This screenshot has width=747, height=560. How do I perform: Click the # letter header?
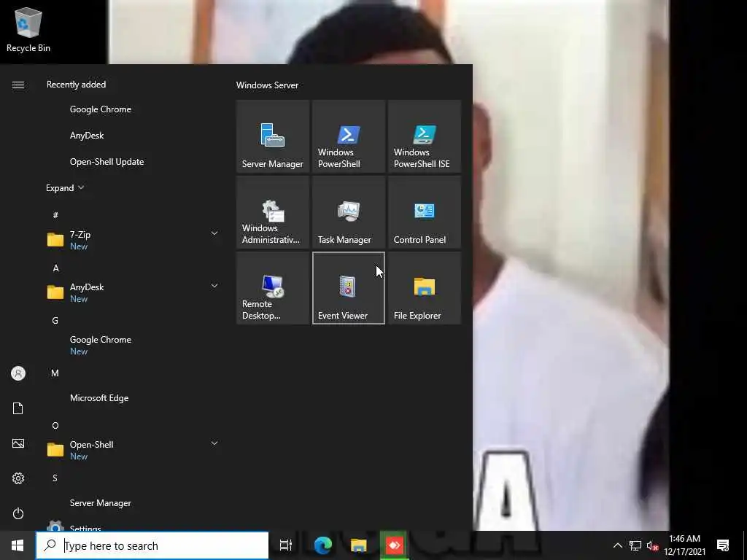[x=55, y=215]
